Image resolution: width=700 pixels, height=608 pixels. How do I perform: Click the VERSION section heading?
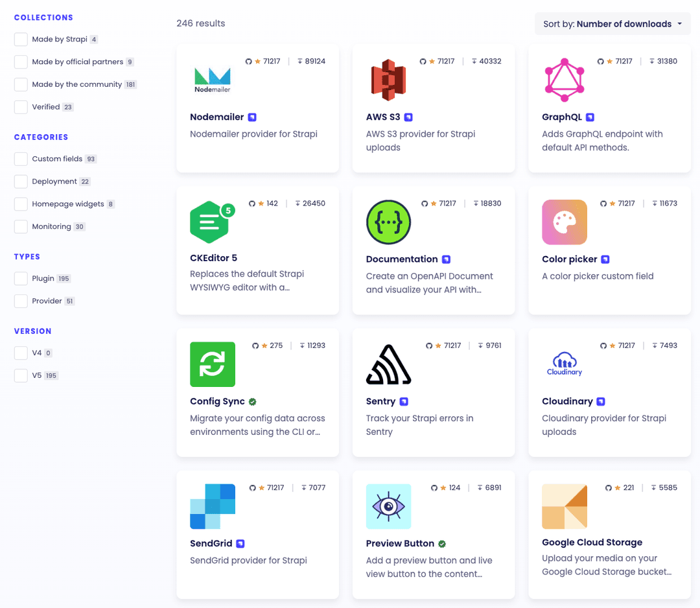click(32, 331)
